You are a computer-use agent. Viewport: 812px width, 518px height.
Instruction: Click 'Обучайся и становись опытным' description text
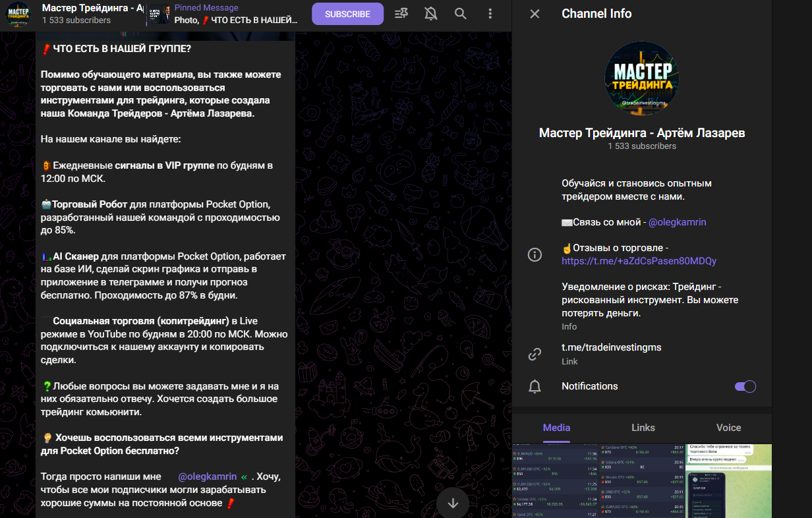(x=637, y=183)
